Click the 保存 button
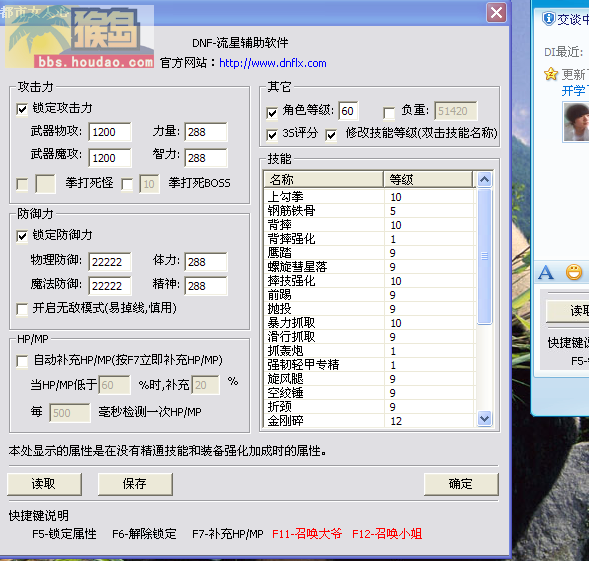The image size is (589, 561). tap(135, 484)
